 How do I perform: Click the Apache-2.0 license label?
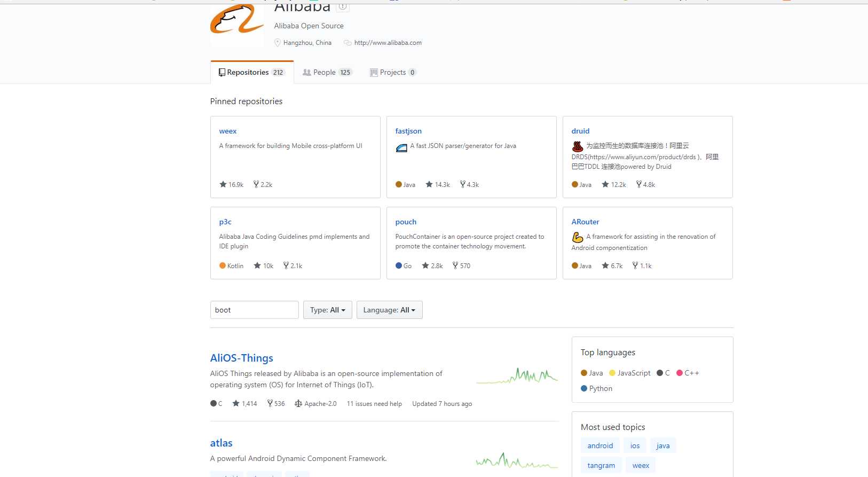(315, 404)
